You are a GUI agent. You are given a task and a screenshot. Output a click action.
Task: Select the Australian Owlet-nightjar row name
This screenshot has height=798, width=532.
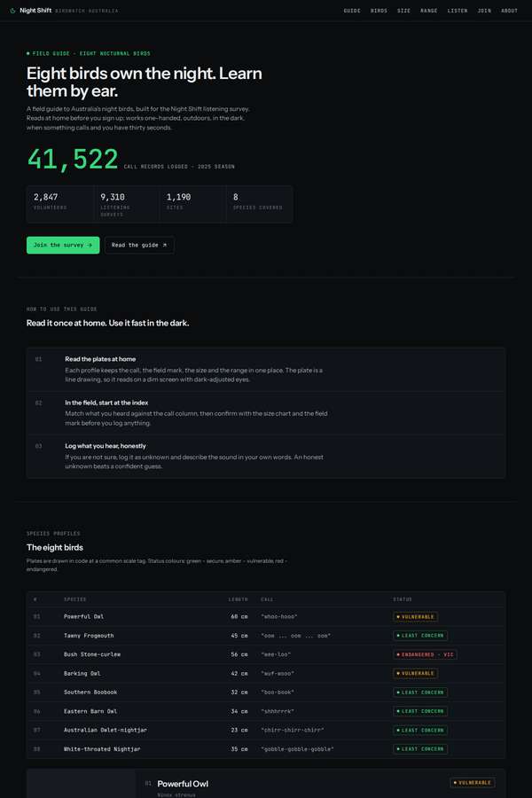[106, 730]
